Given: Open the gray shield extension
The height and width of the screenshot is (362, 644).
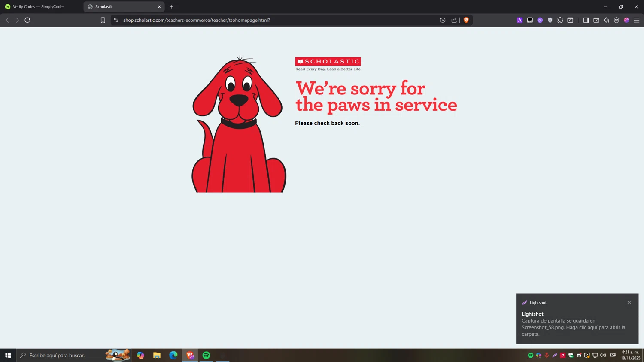Looking at the screenshot, I should [x=550, y=20].
